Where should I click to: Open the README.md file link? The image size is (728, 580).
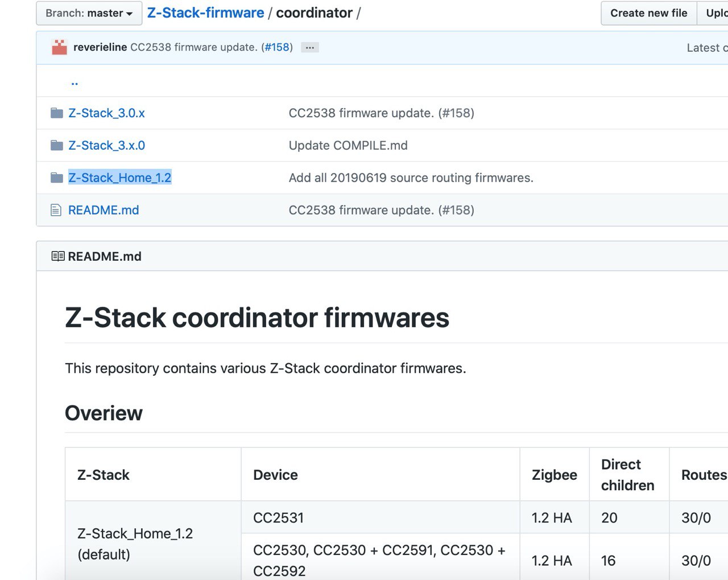[x=104, y=211]
